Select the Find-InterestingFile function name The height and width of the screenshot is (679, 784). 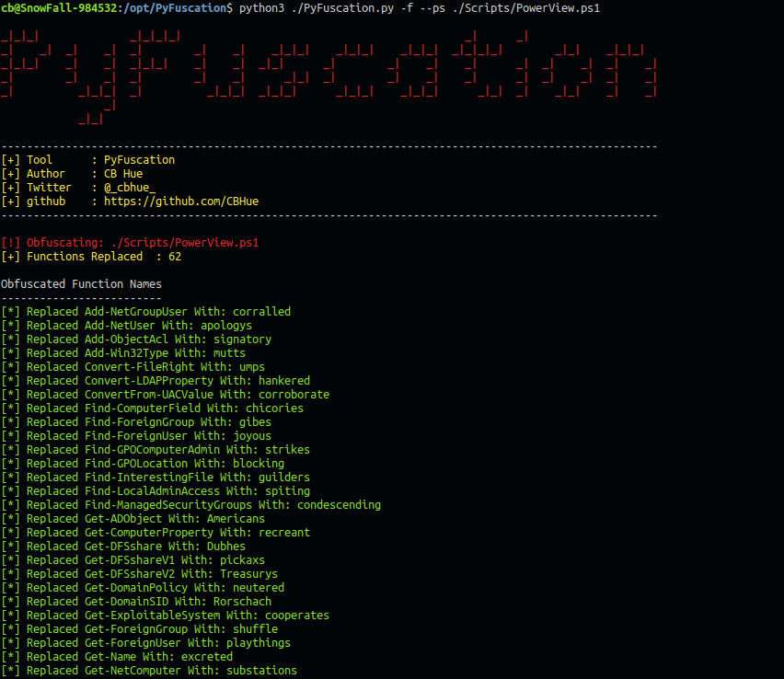coord(149,478)
